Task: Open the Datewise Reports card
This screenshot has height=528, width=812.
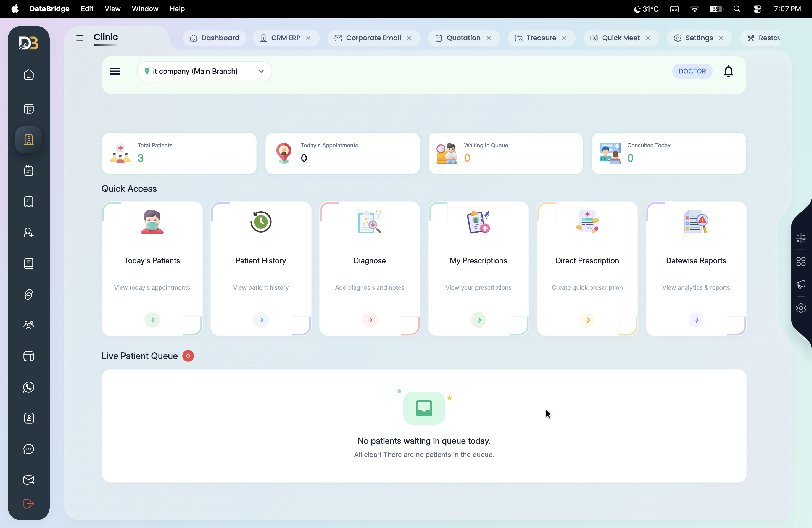Action: pos(696,268)
